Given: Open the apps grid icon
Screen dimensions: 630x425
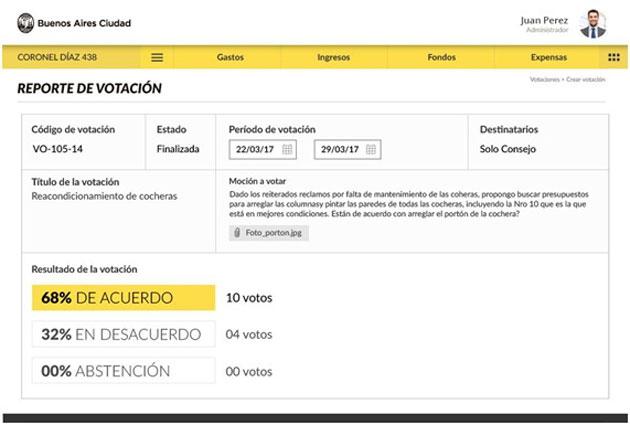Looking at the screenshot, I should [x=613, y=58].
